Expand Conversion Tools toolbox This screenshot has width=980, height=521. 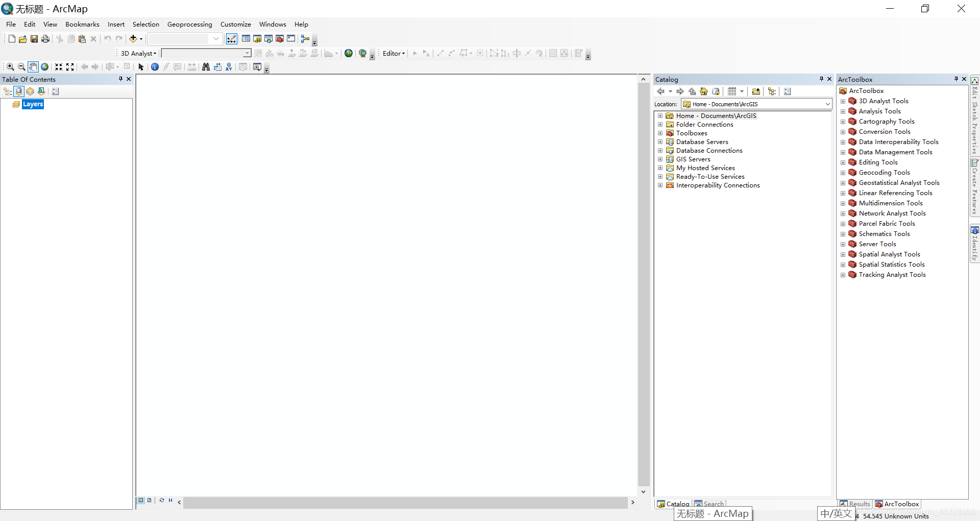(x=843, y=132)
